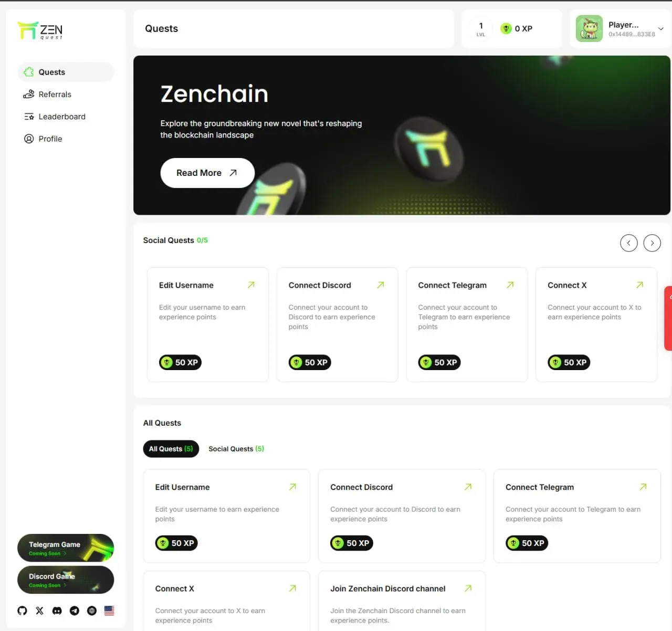Screen dimensions: 672x631
Task: Click arrow on Connect X in All Quests grid
Action: pyautogui.click(x=292, y=588)
